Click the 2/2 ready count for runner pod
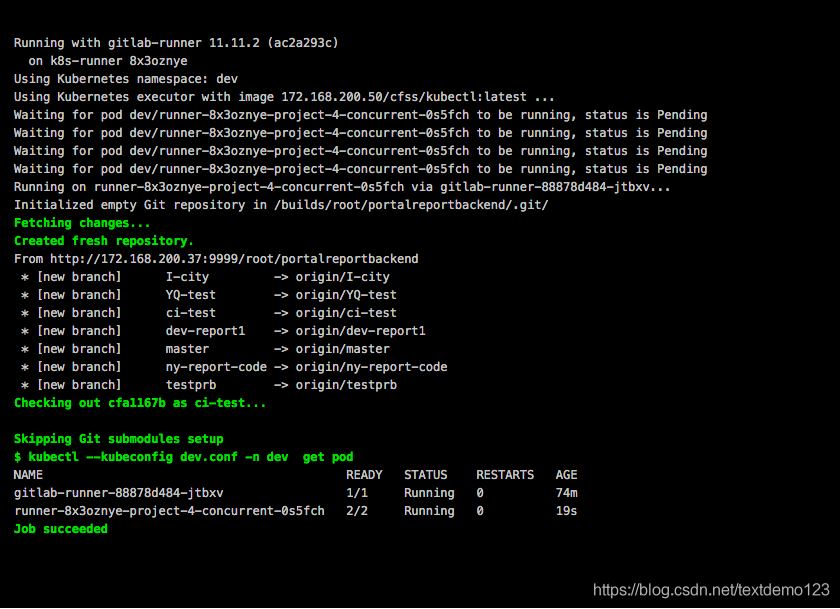The image size is (840, 609). coord(357,511)
